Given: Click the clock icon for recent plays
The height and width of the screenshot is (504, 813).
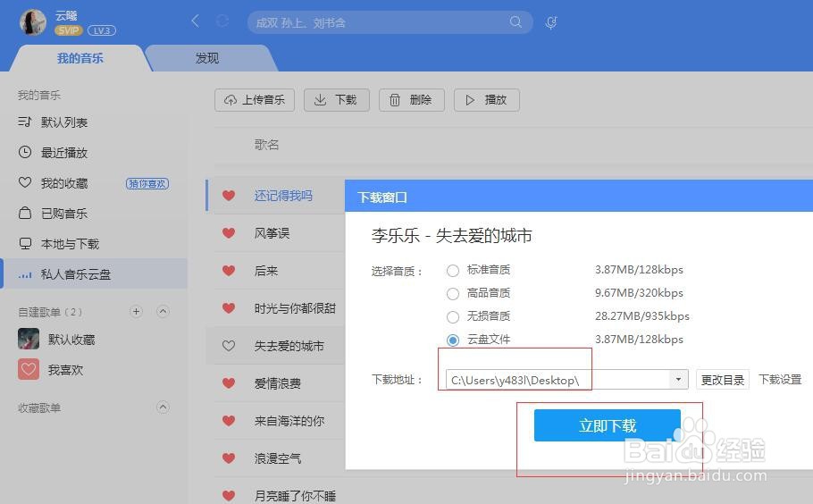Looking at the screenshot, I should [x=25, y=152].
